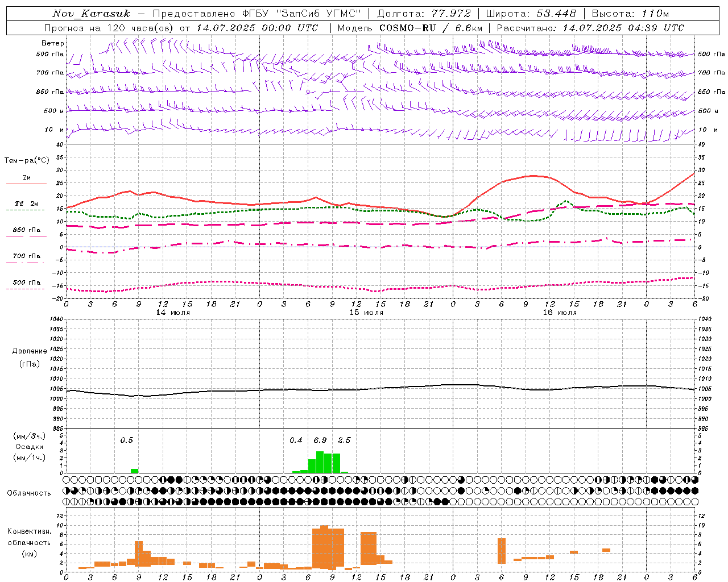This screenshot has width=728, height=582.
Task: Click the Осадки precipitation label
Action: [x=29, y=447]
